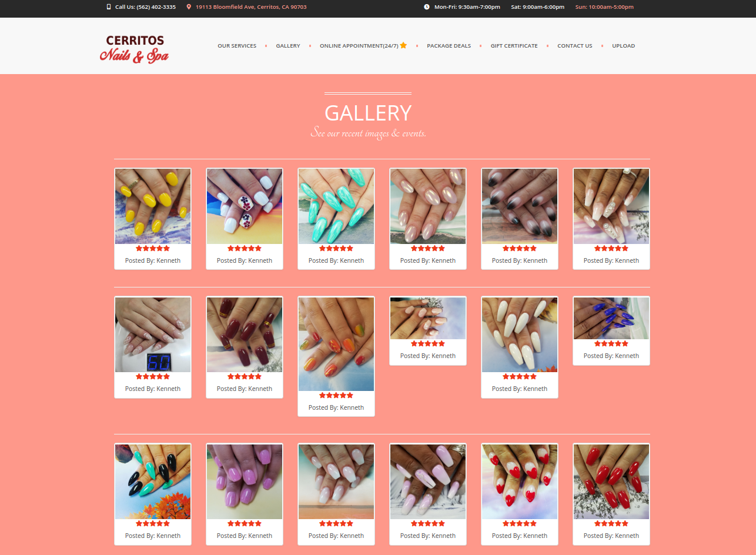Open the Cerritos Nails & Spa logo
The image size is (756, 555).
pos(135,48)
